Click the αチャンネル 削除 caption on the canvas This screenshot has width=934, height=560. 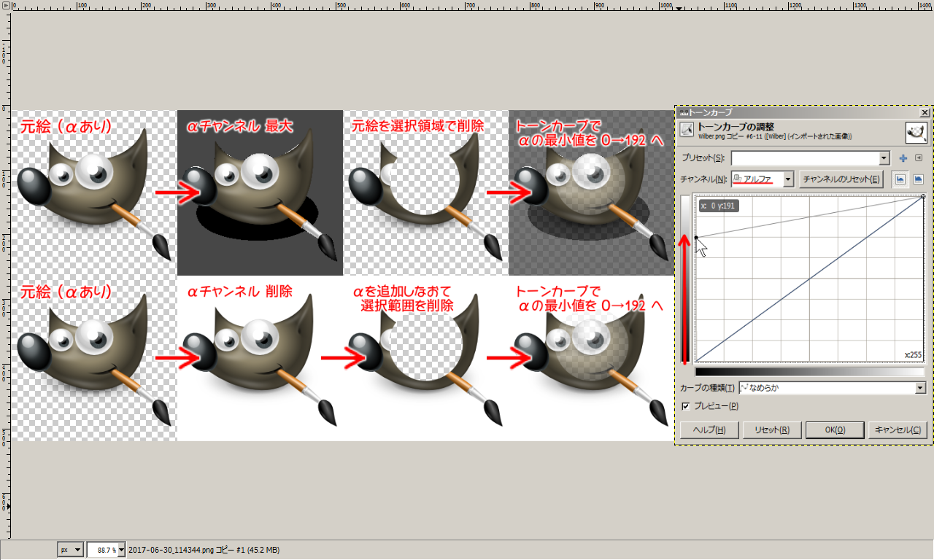[x=240, y=292]
